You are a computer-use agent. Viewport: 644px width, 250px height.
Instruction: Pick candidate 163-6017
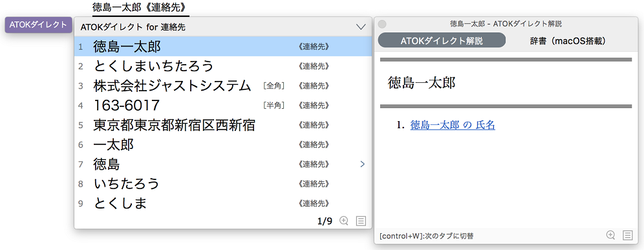tap(223, 106)
